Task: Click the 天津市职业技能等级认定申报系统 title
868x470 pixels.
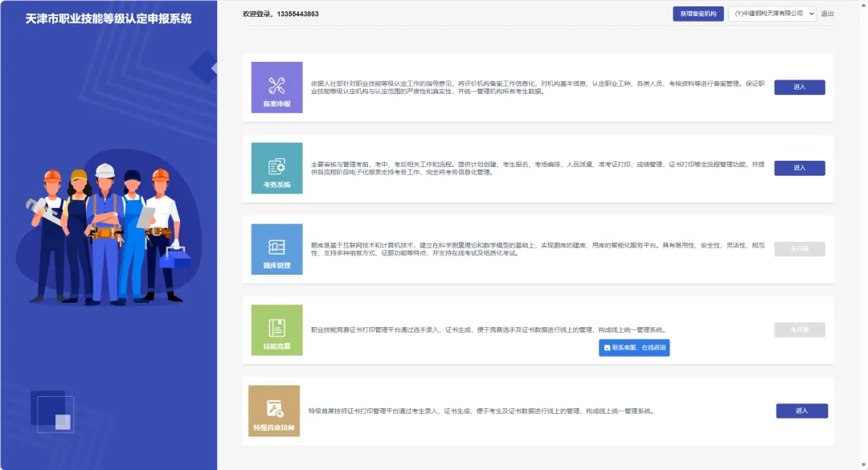Action: pos(108,18)
